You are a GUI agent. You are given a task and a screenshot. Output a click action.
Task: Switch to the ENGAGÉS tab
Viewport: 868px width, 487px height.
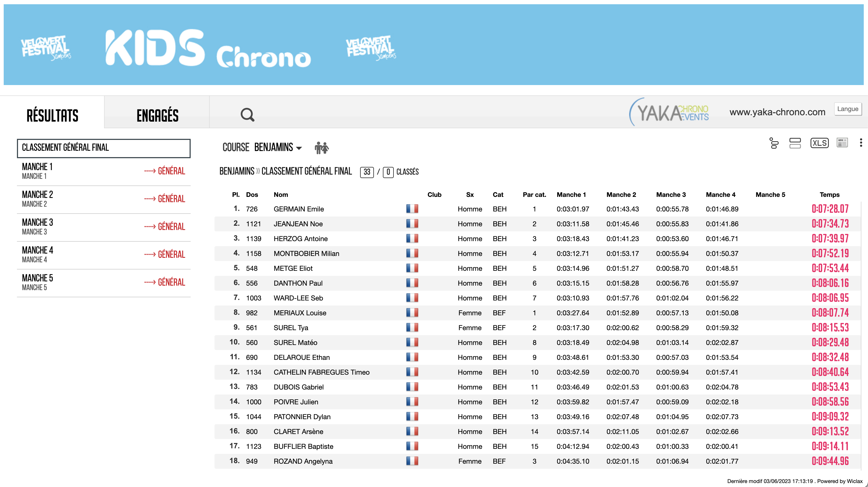[157, 115]
